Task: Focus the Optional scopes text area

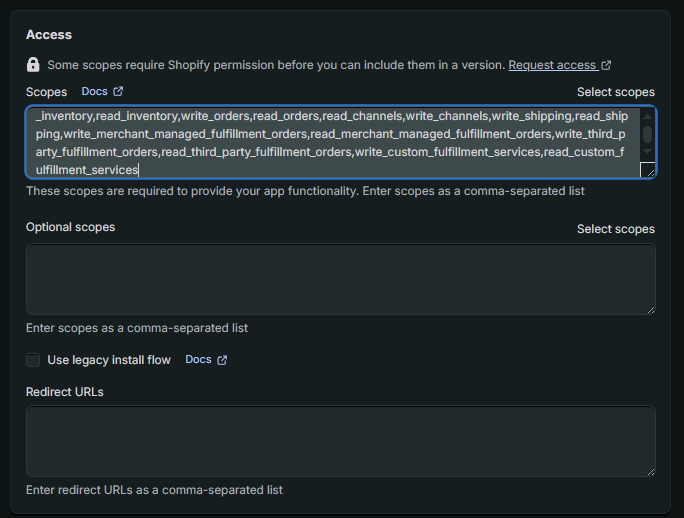Action: point(340,279)
